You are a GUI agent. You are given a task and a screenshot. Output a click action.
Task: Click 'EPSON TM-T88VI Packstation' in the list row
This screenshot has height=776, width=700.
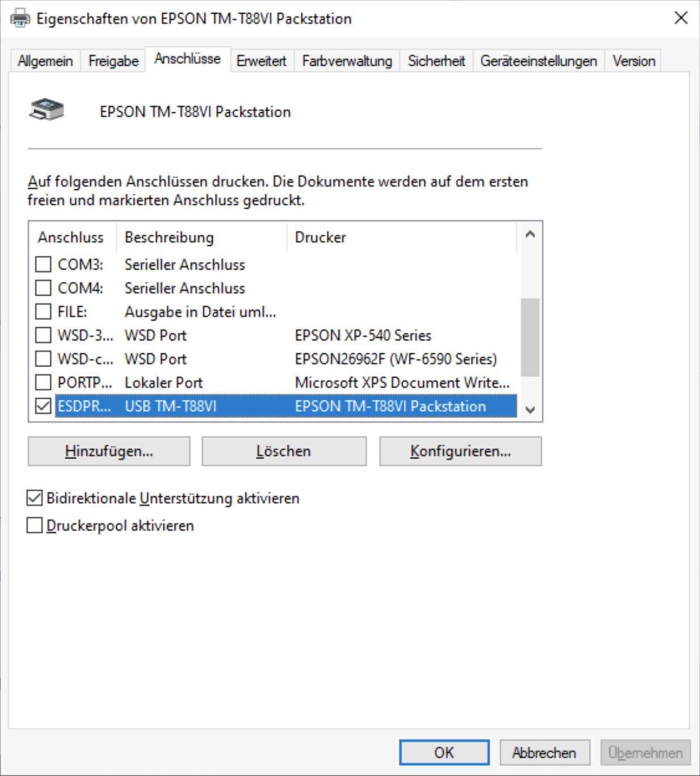point(390,406)
